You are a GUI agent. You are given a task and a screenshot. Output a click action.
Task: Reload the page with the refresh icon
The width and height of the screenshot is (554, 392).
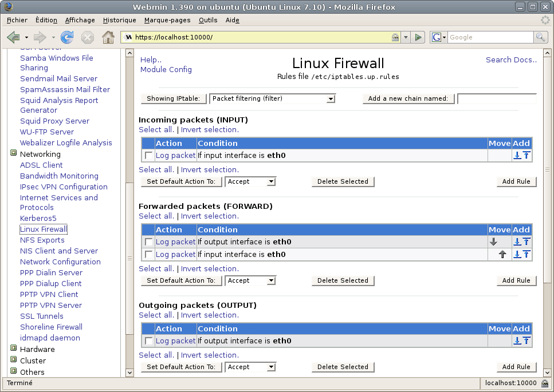click(x=67, y=37)
